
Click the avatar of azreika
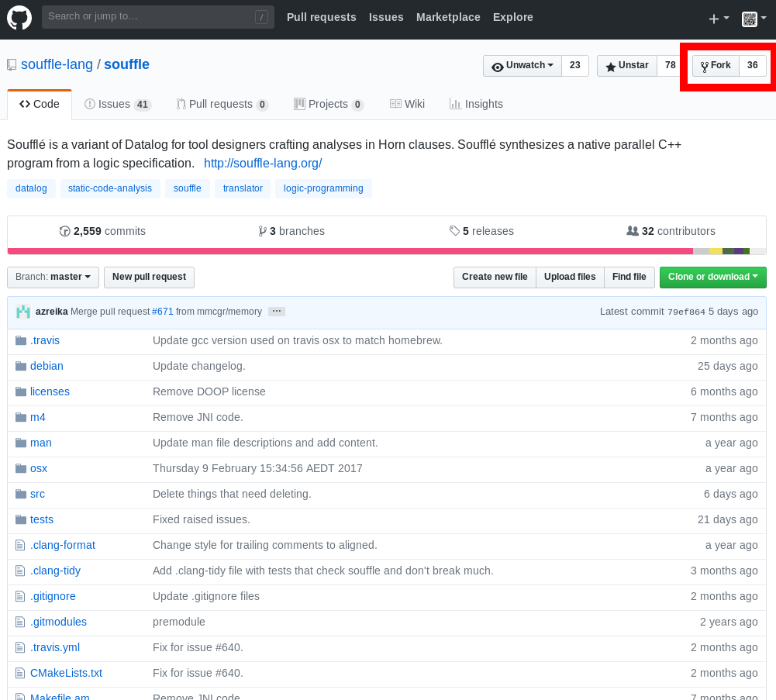pyautogui.click(x=22, y=312)
